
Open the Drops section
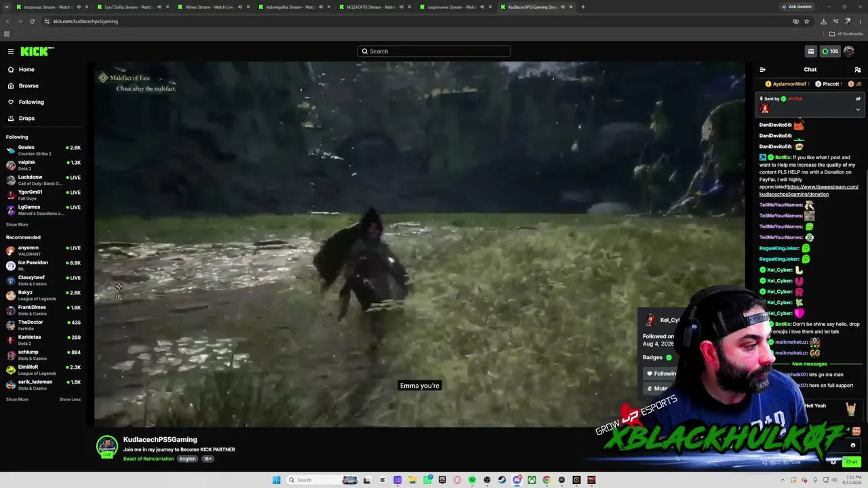pyautogui.click(x=26, y=119)
